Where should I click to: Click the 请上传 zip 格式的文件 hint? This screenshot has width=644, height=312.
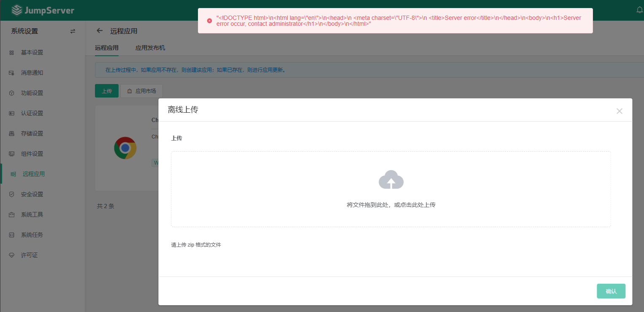pyautogui.click(x=196, y=245)
